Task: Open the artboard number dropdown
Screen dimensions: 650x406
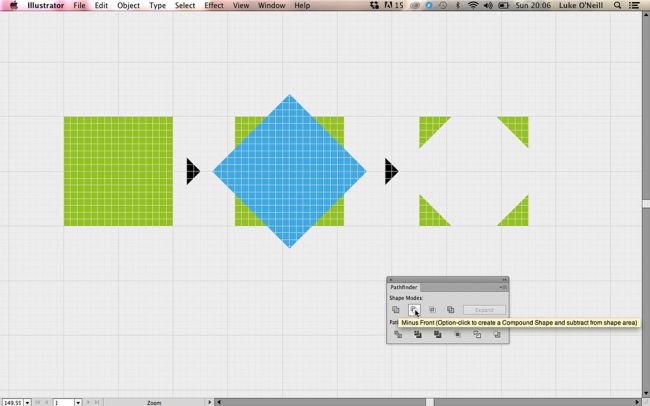Action: click(x=78, y=402)
